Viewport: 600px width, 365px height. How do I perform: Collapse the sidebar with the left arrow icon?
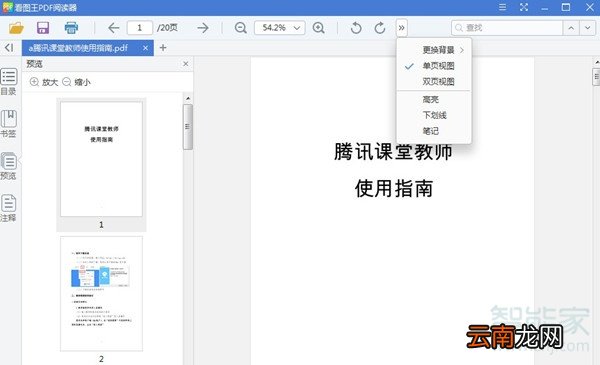click(x=9, y=47)
